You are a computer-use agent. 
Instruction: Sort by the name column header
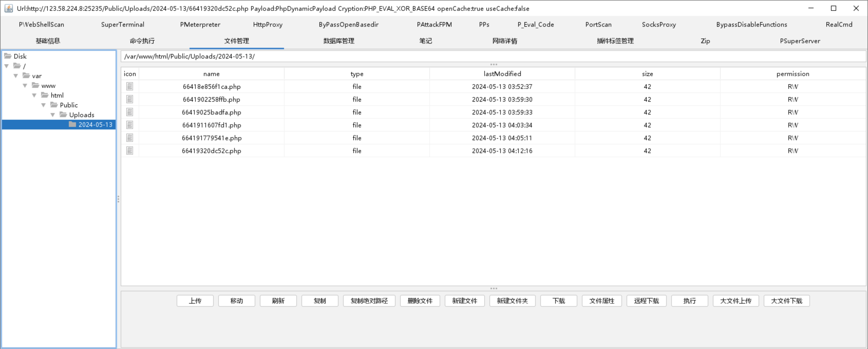click(x=212, y=74)
